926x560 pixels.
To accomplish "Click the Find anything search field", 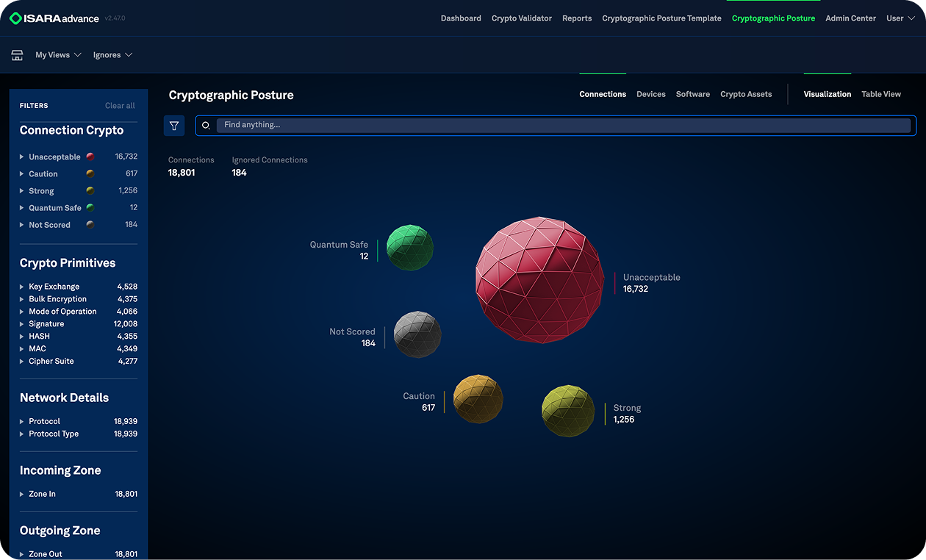I will click(x=562, y=126).
